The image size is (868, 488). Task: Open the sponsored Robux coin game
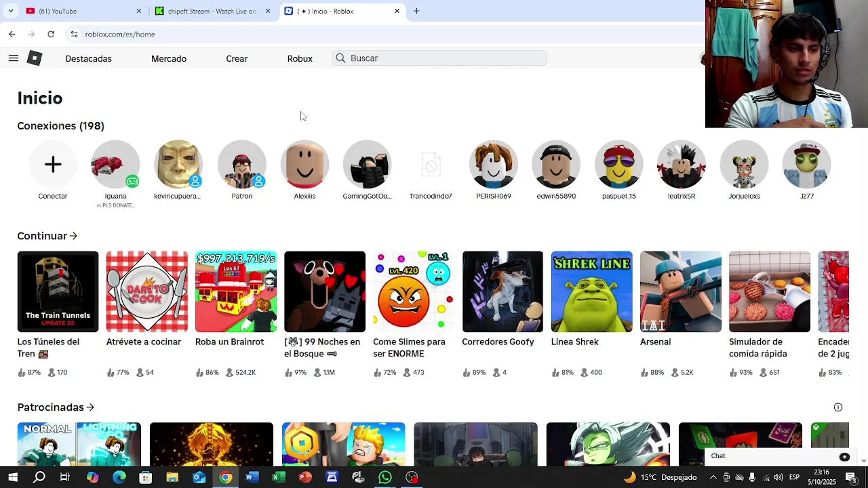pyautogui.click(x=343, y=444)
